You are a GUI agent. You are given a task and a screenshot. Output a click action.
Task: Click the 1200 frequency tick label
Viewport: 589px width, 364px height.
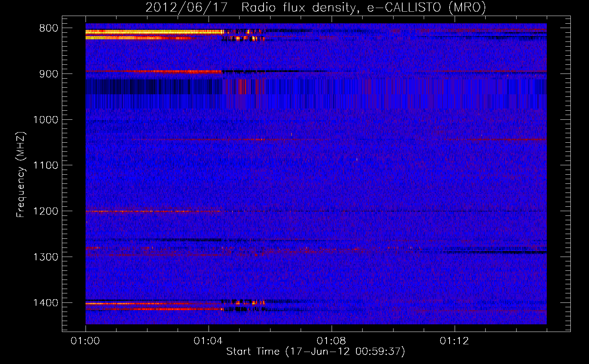[46, 211]
